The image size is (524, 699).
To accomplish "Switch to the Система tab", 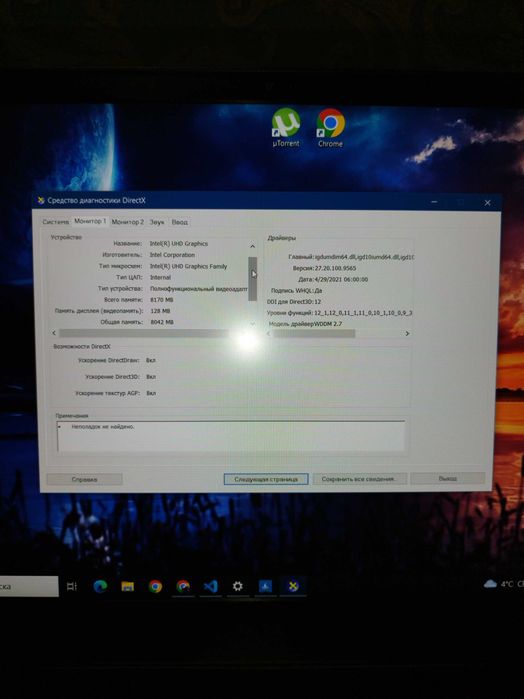I will click(x=56, y=222).
